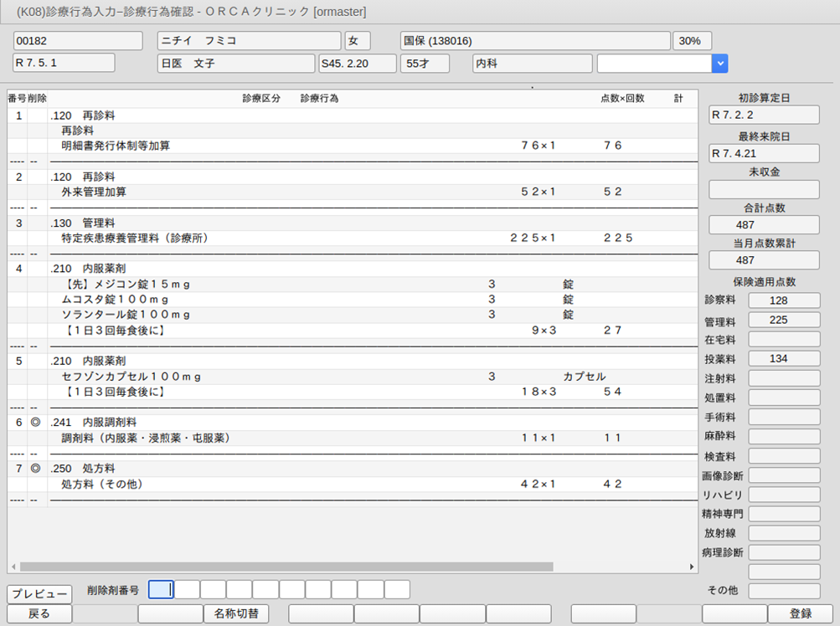The height and width of the screenshot is (626, 840).
Task: Open the dropdown beside the 内科 field
Action: click(x=719, y=64)
